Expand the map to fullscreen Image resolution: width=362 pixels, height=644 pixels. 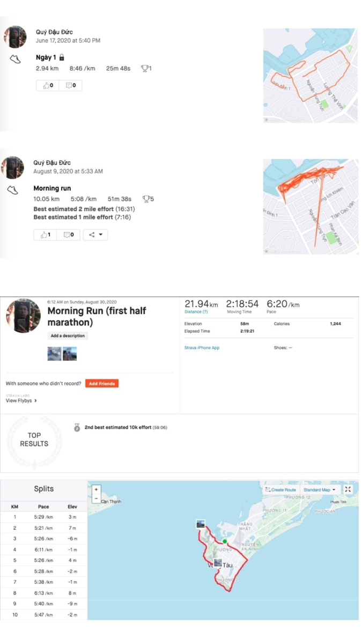coord(348,489)
